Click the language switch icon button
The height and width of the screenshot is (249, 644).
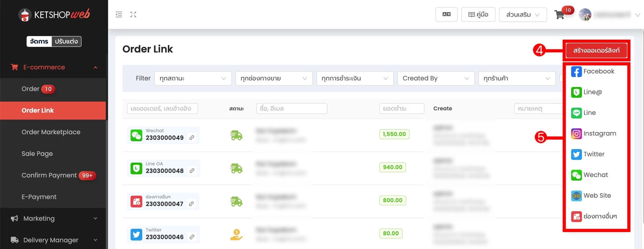pos(446,14)
